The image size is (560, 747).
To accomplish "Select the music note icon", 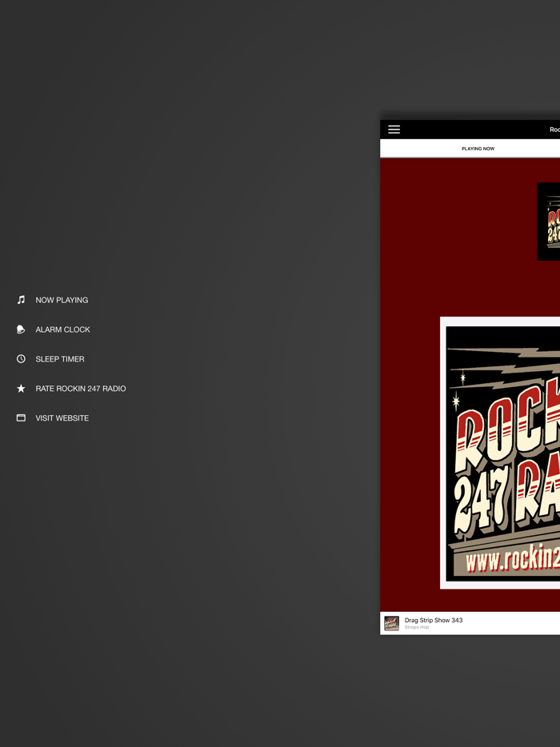I will pos(21,300).
